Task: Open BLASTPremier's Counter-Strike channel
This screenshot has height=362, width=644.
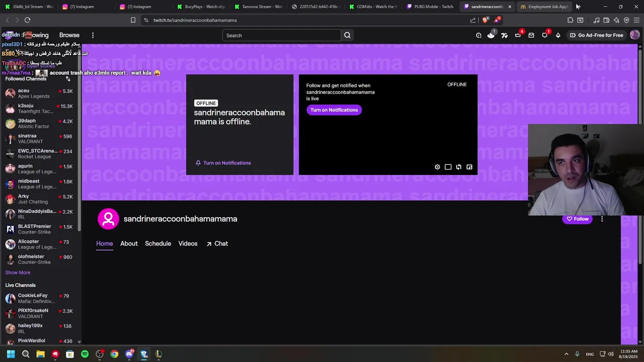Action: [39, 229]
